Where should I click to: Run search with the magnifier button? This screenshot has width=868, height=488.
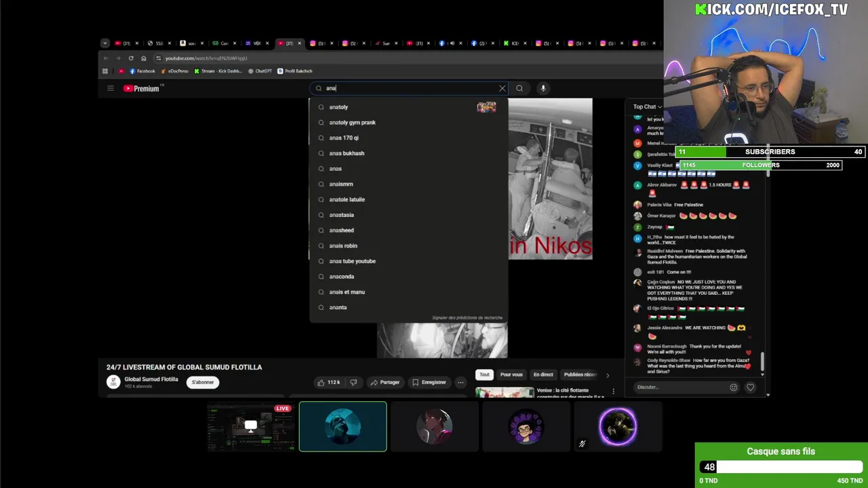(519, 88)
